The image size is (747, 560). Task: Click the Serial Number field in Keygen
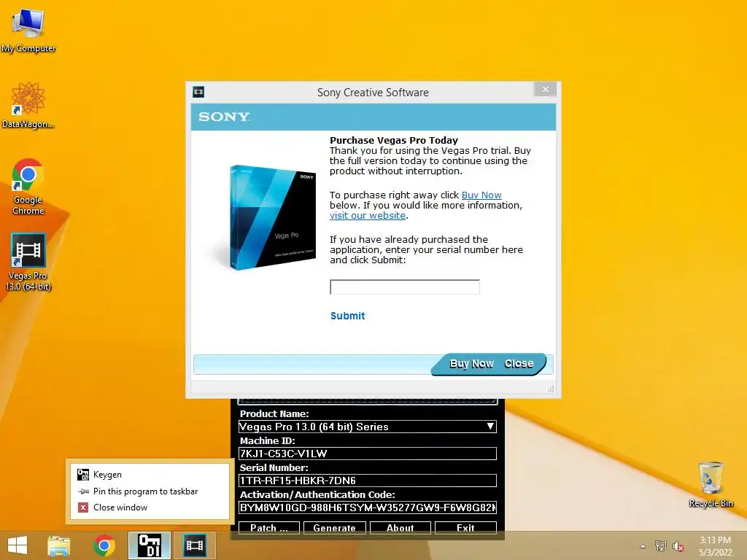368,481
